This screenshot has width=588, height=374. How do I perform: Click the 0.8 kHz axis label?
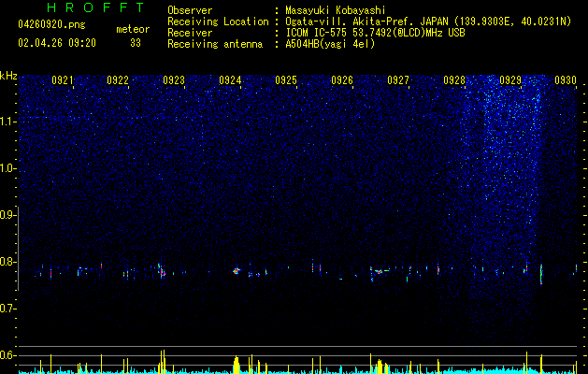(7, 262)
